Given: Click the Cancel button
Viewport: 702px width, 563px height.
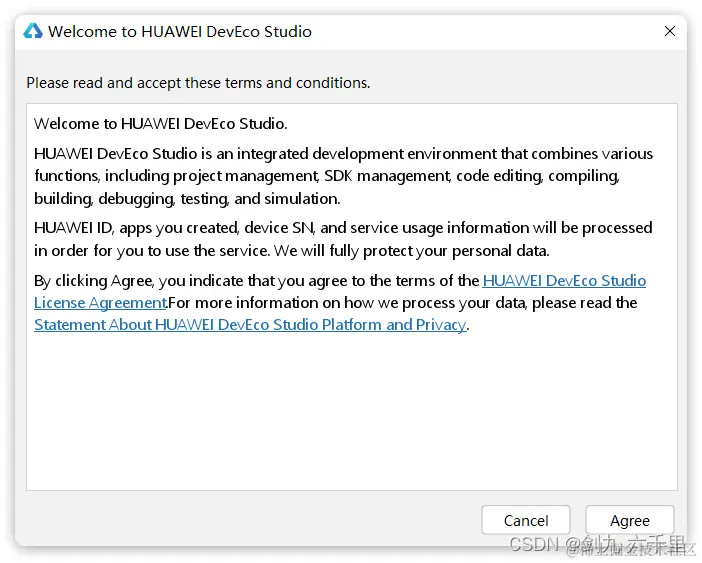Looking at the screenshot, I should point(526,520).
